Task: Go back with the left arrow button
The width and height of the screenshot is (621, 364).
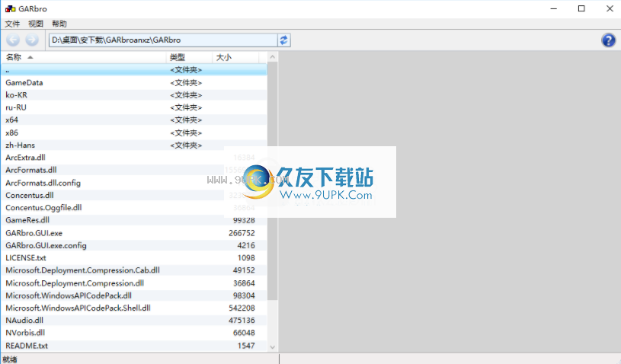Action: [13, 40]
